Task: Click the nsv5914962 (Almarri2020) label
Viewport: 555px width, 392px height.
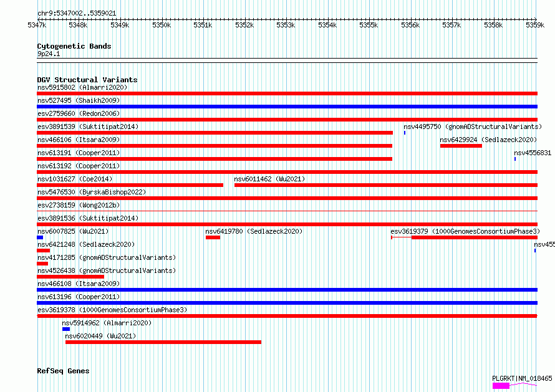Action: 107,323
